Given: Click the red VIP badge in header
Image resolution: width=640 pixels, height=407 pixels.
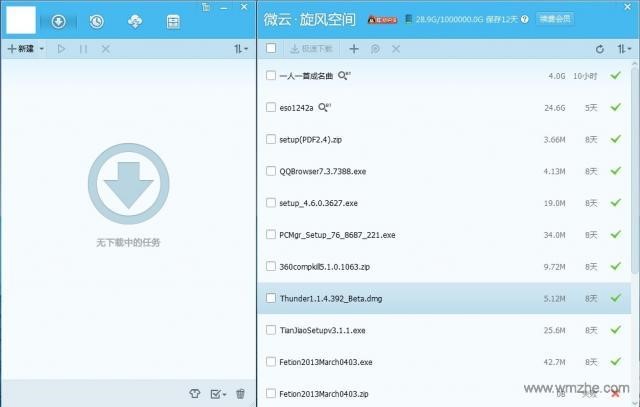Looking at the screenshot, I should click(x=382, y=20).
